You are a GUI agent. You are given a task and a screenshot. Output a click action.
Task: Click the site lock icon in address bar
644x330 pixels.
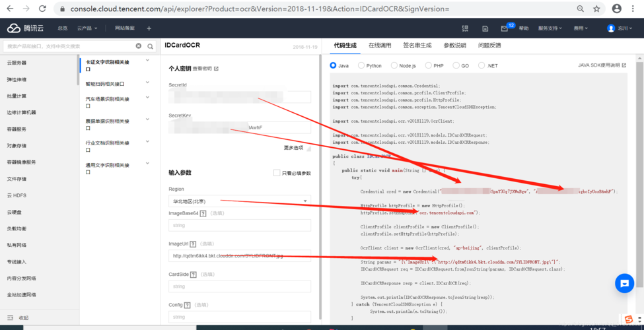[x=62, y=9]
